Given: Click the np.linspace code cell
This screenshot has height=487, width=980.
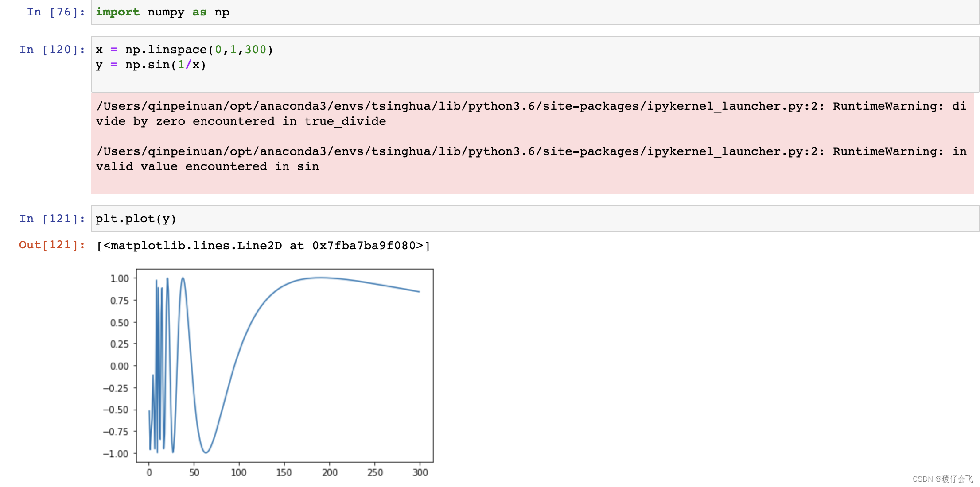Looking at the screenshot, I should [535, 64].
